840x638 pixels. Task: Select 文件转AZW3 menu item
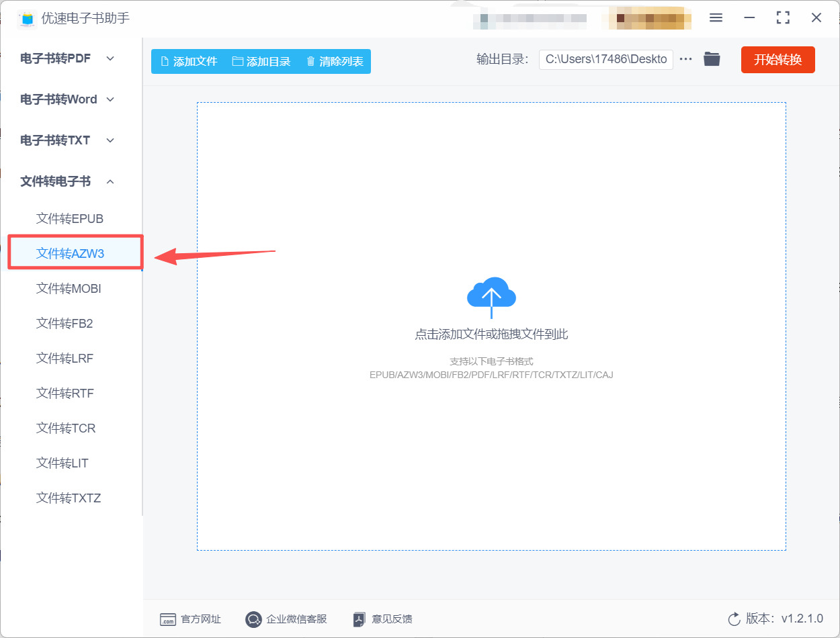(71, 253)
